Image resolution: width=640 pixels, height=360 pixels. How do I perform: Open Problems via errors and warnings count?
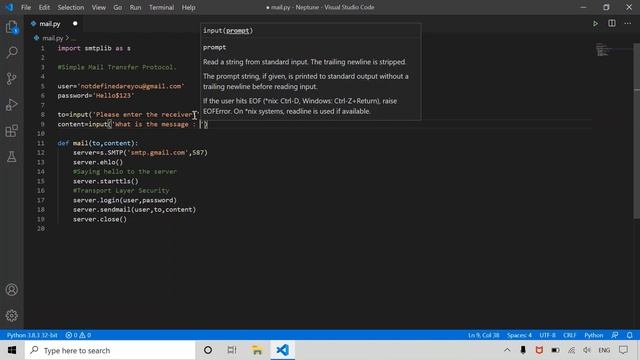click(78, 335)
